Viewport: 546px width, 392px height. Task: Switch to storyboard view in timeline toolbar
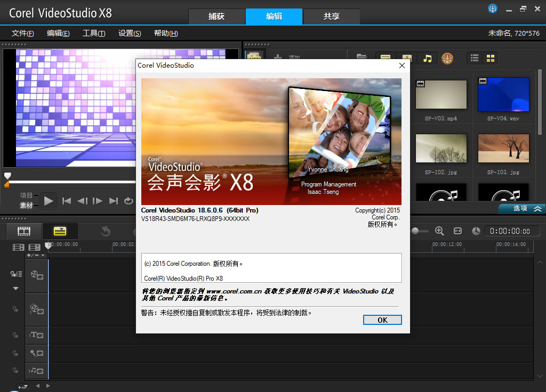(x=24, y=231)
